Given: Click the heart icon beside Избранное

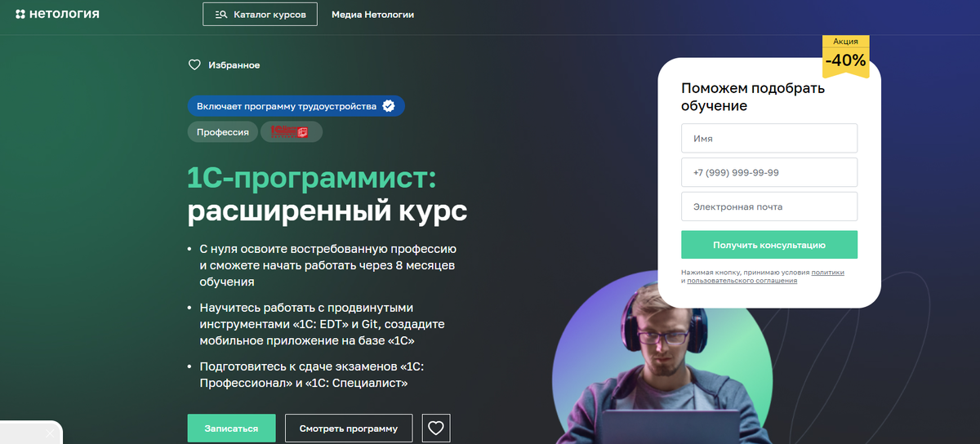Looking at the screenshot, I should (x=194, y=64).
